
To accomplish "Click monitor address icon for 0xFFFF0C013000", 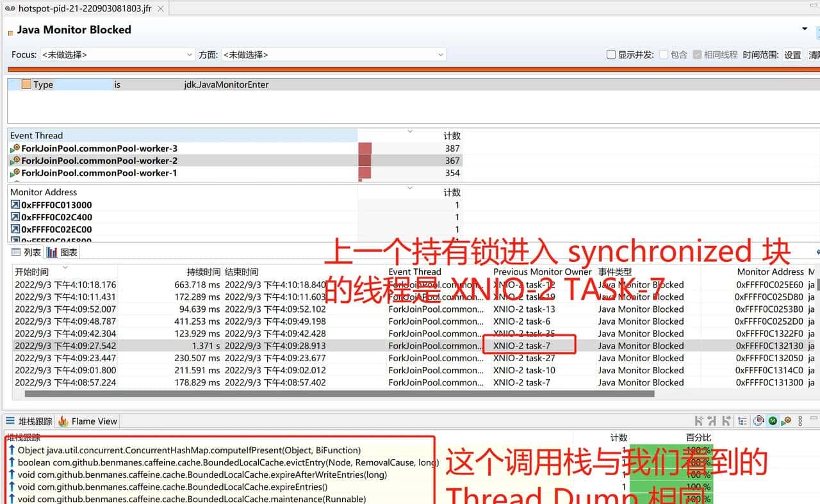I will [15, 205].
